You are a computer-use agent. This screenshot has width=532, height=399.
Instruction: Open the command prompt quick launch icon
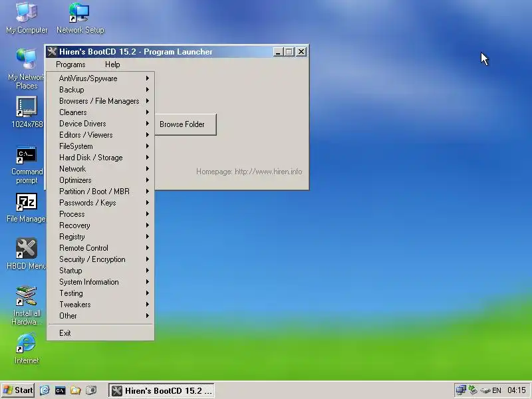[x=60, y=390]
